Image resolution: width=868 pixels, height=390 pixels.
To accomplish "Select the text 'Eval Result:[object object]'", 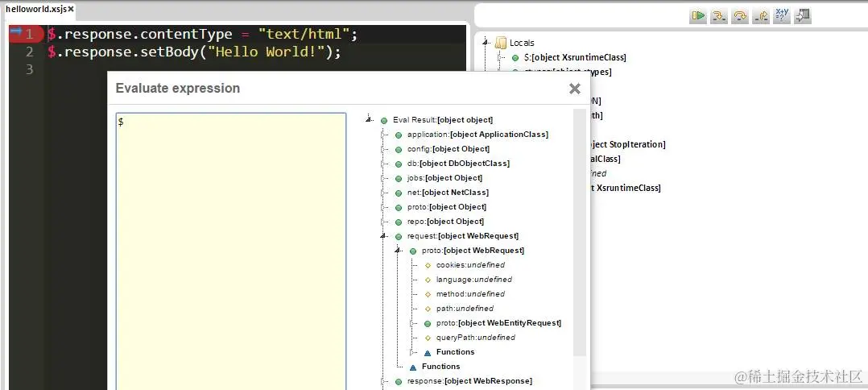I will [443, 119].
